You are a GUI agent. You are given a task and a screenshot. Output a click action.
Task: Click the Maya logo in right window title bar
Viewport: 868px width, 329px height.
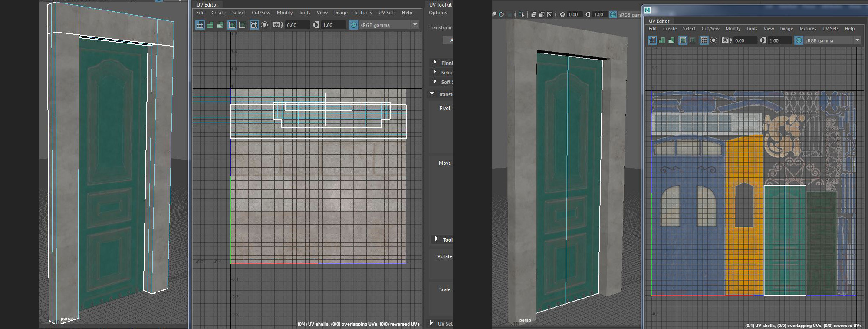(647, 10)
